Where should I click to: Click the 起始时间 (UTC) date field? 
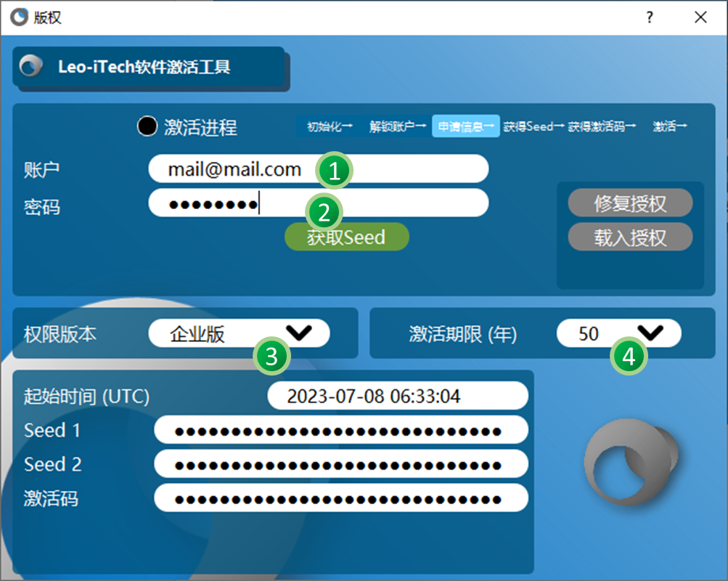point(397,396)
